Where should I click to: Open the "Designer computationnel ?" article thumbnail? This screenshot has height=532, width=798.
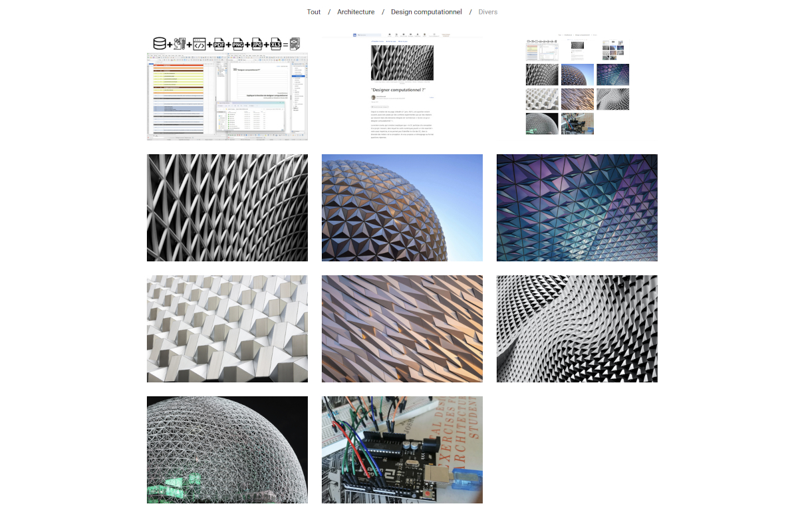(x=402, y=86)
